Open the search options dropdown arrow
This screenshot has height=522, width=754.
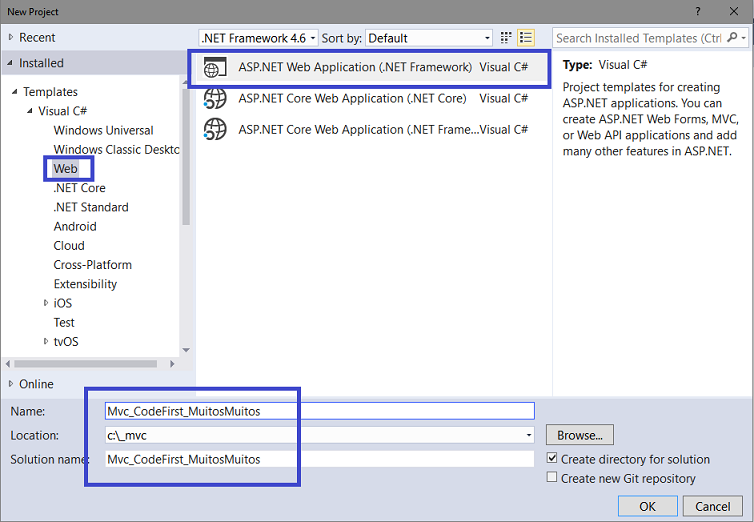click(743, 37)
